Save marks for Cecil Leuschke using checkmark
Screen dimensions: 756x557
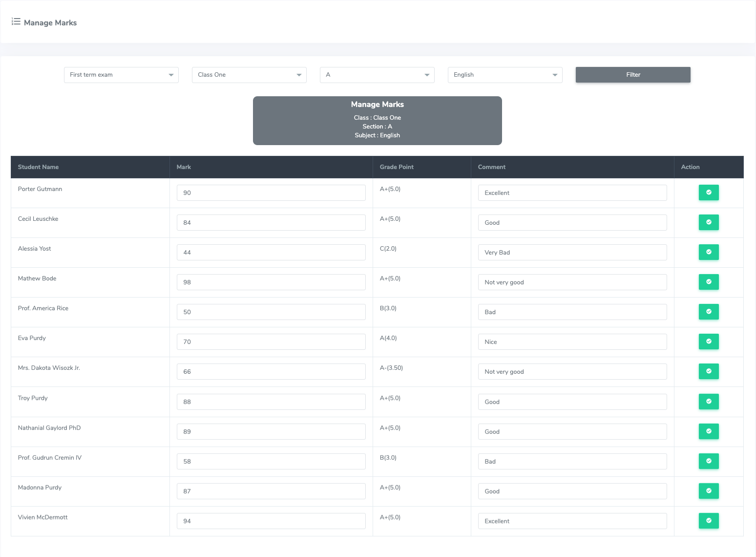[709, 222]
